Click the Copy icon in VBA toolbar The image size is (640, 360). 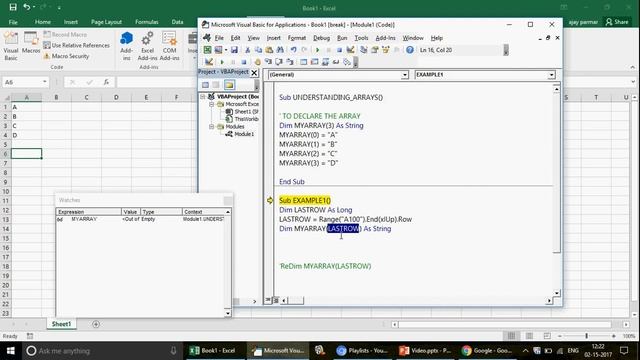tap(258, 50)
